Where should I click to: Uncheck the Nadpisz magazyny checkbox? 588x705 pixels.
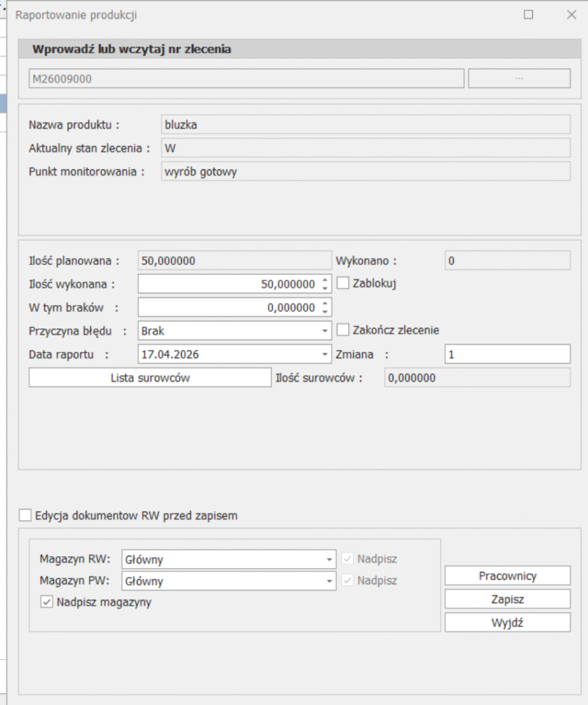(x=47, y=602)
